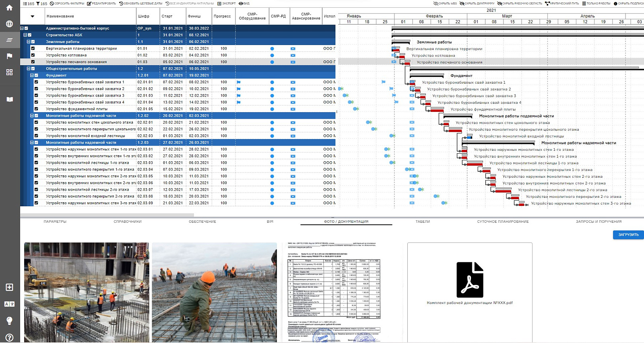Click Обновить целевые даты in the toolbar

tap(141, 4)
